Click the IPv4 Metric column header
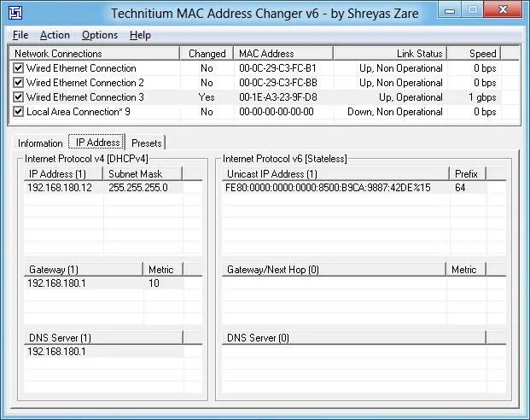The height and width of the screenshot is (420, 530). pyautogui.click(x=163, y=270)
